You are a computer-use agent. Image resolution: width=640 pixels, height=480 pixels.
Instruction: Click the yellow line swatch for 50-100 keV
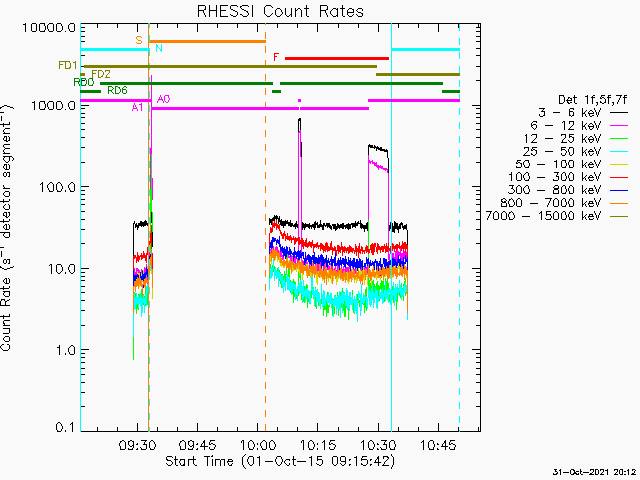(x=619, y=165)
